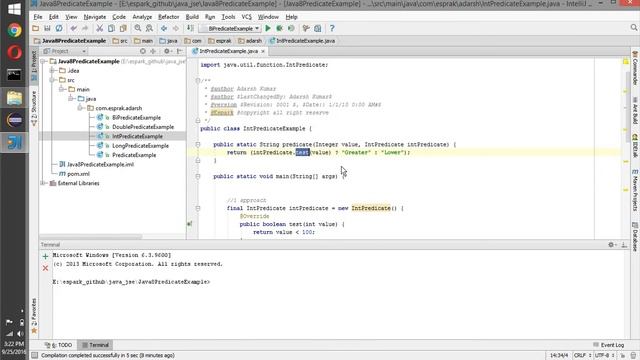Run the configuration with green play icon
640x360 pixels.
tap(268, 28)
